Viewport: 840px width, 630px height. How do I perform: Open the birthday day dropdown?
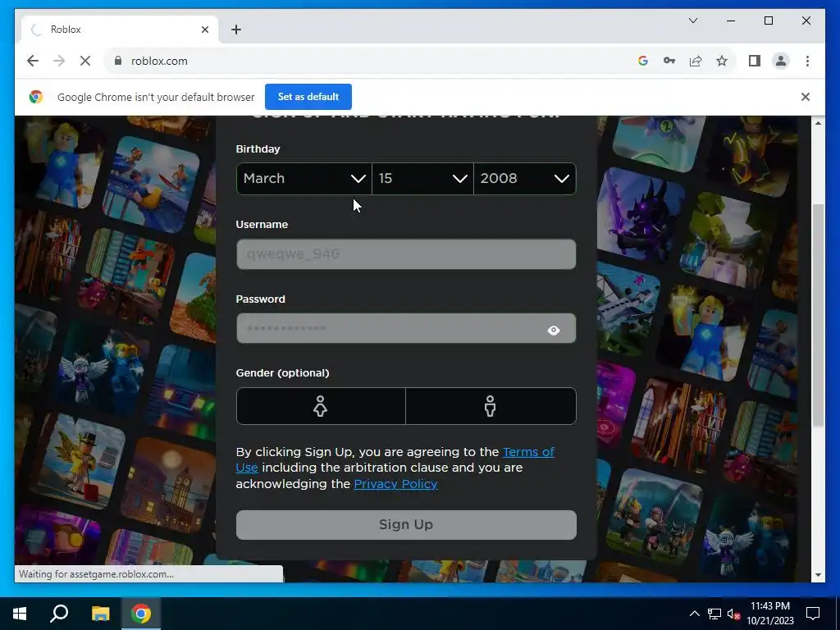click(x=422, y=178)
